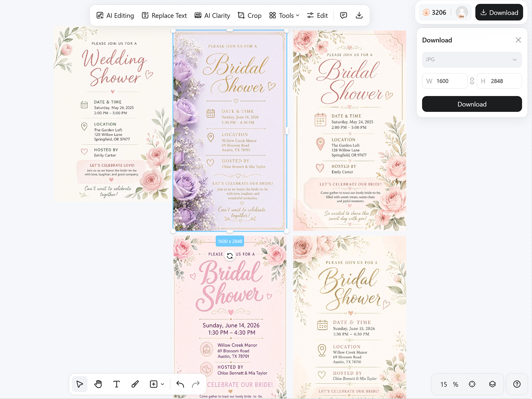Image resolution: width=532 pixels, height=399 pixels.
Task: Click the width field showing 1600
Action: (445, 81)
